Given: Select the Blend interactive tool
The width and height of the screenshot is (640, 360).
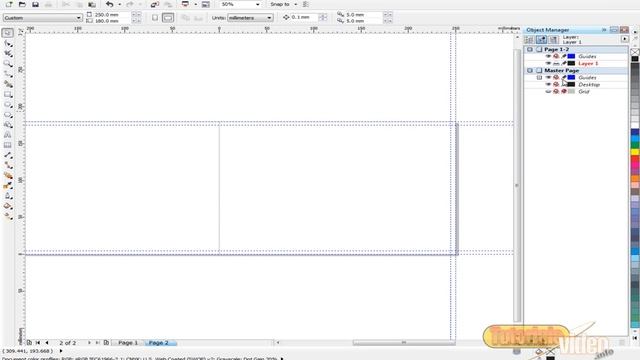Looking at the screenshot, I should (x=8, y=176).
